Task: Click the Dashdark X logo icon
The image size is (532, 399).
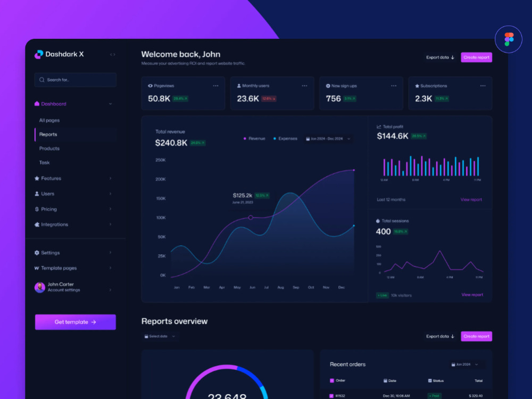Action: (x=39, y=54)
